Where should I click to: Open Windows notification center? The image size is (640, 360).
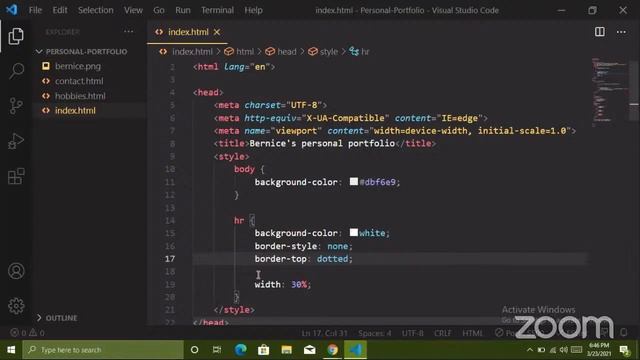[624, 350]
